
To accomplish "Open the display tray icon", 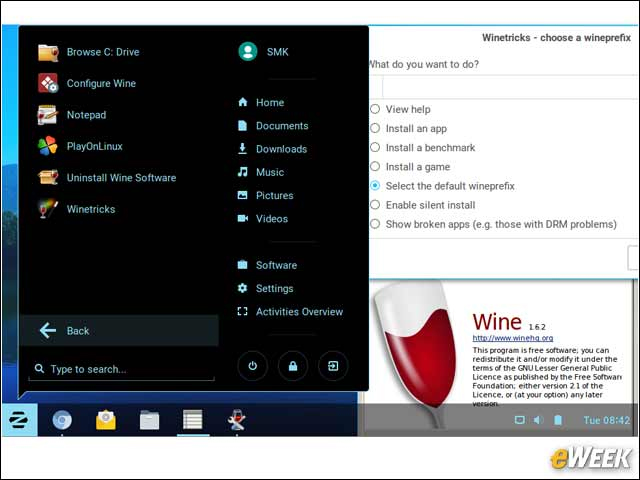I will [x=520, y=420].
